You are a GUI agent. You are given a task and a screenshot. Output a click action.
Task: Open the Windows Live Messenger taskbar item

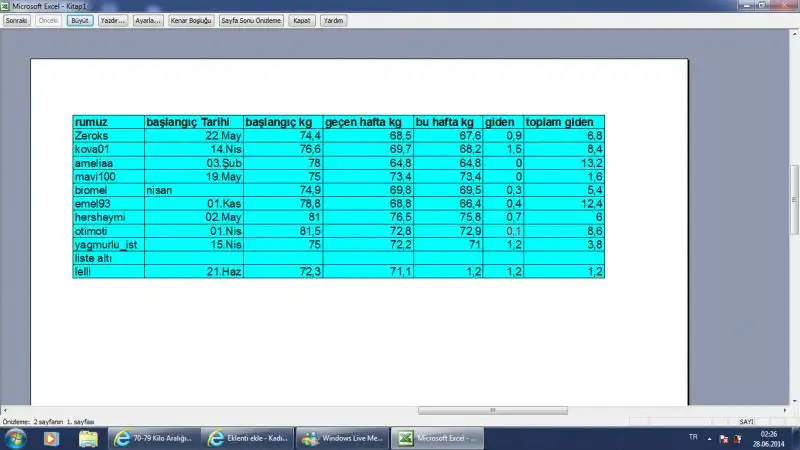point(340,438)
